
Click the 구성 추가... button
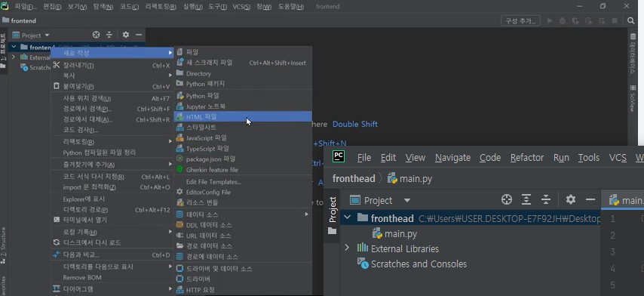pyautogui.click(x=520, y=20)
